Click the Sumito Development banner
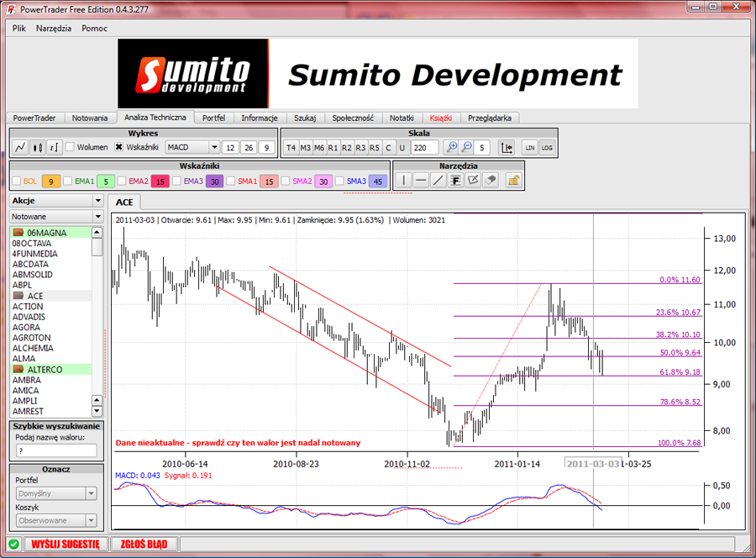The width and height of the screenshot is (756, 558). 378,74
